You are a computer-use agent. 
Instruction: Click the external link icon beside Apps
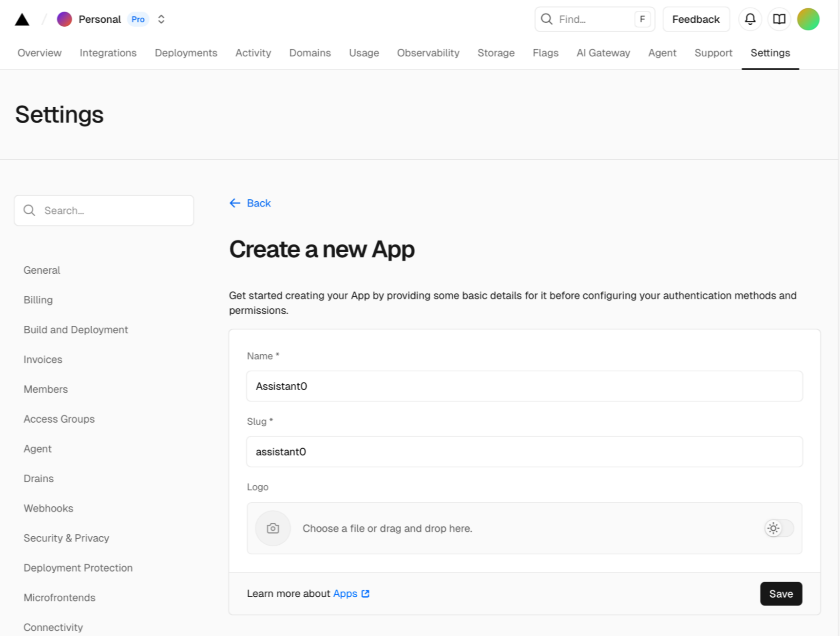pyautogui.click(x=365, y=593)
